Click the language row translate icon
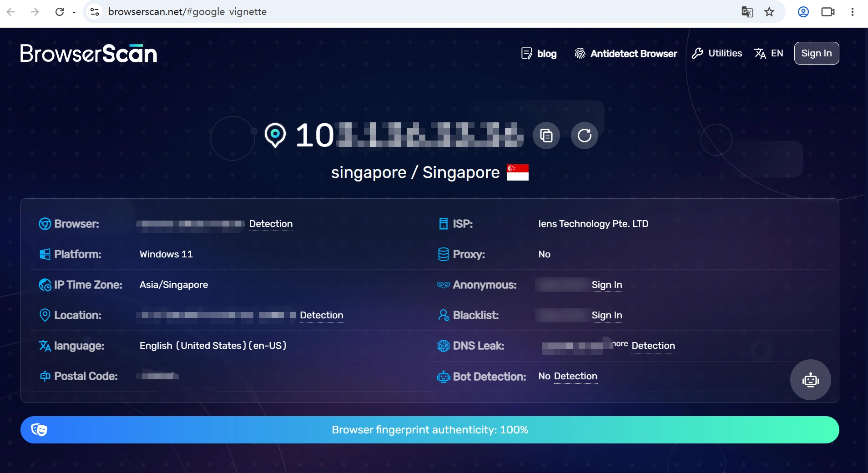Viewport: 868px width, 473px height. [x=45, y=346]
